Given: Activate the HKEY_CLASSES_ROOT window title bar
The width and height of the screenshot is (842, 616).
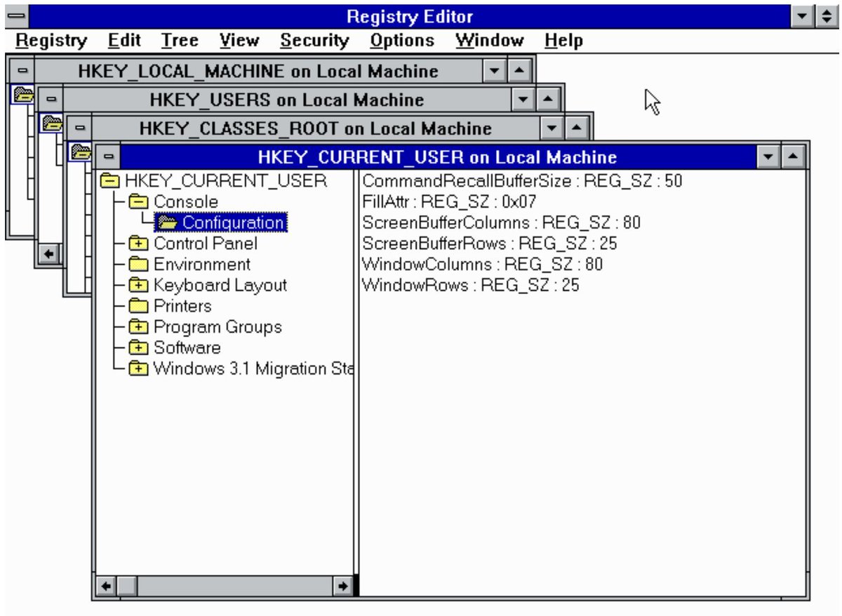Looking at the screenshot, I should (x=316, y=128).
